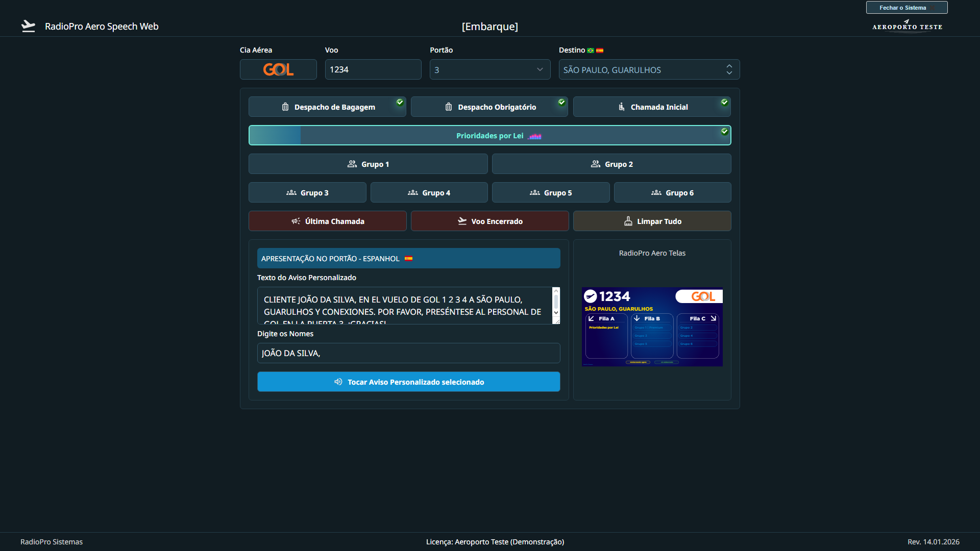
Task: Open the RadioPro Aero Telas preview thumbnail
Action: pyautogui.click(x=652, y=327)
